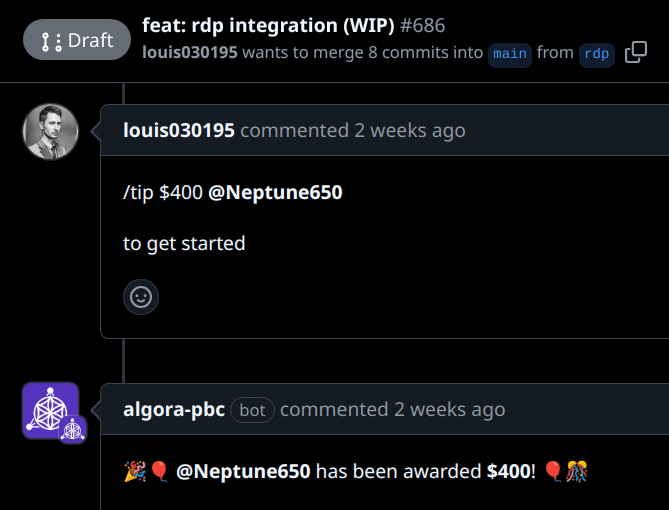This screenshot has width=669, height=510.
Task: Click the draft pull request icon
Action: click(x=52, y=41)
